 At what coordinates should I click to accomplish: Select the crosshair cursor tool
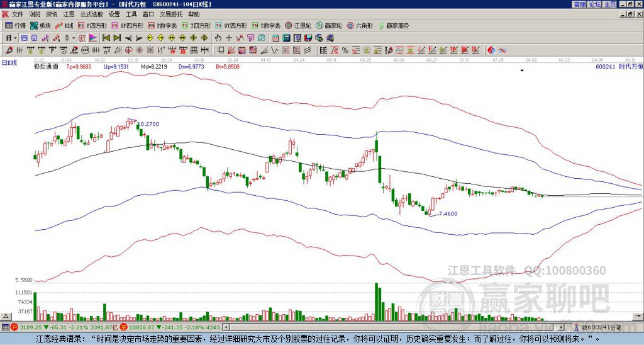click(x=229, y=38)
